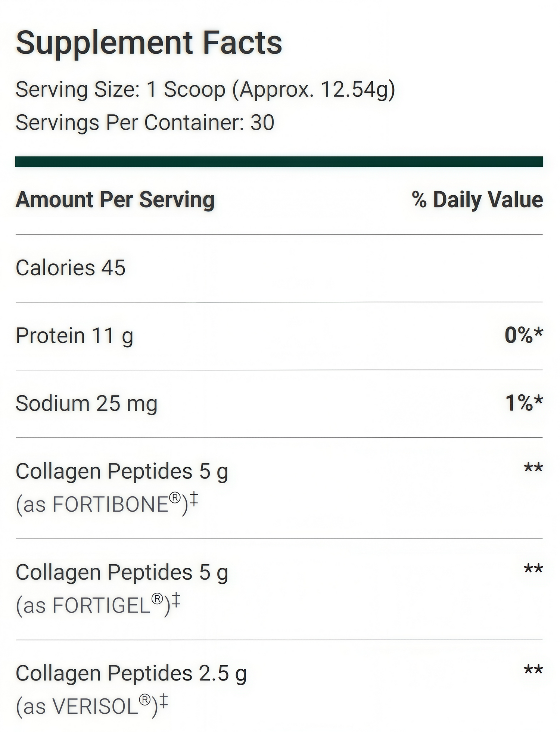The width and height of the screenshot is (560, 732).
Task: Click the Supplement Facts heading
Action: 149,43
